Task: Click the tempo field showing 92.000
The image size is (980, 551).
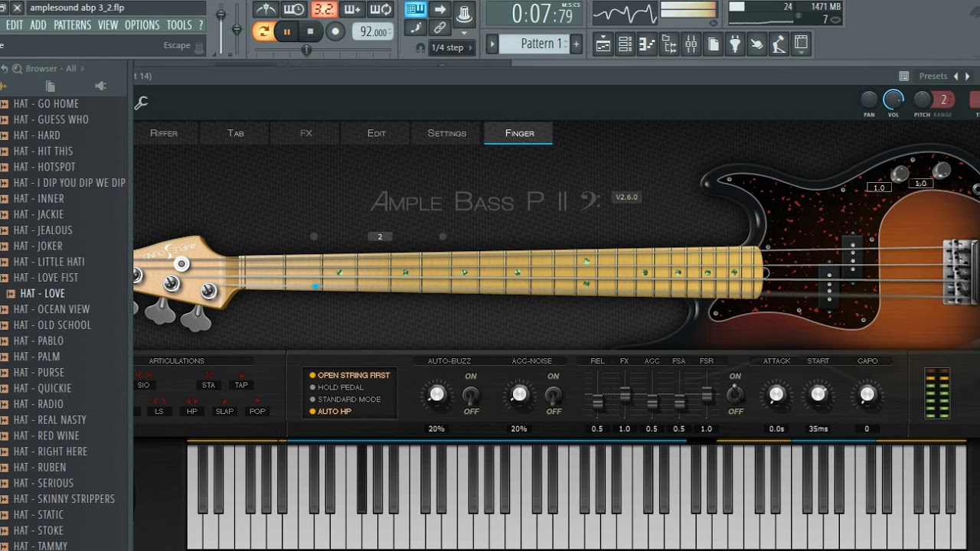Action: [x=374, y=32]
